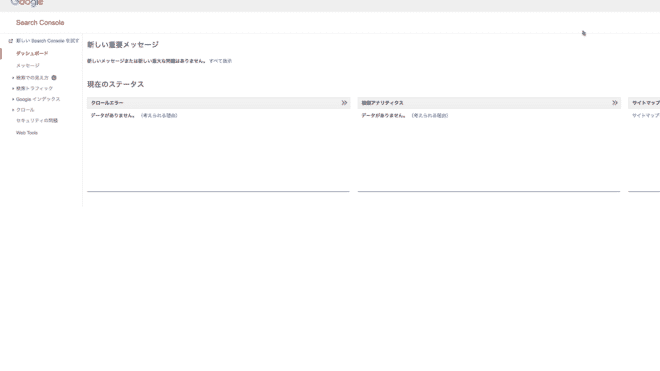Viewport: 660px width, 371px height.
Task: Open the サイトマップ card header
Action: [x=644, y=103]
